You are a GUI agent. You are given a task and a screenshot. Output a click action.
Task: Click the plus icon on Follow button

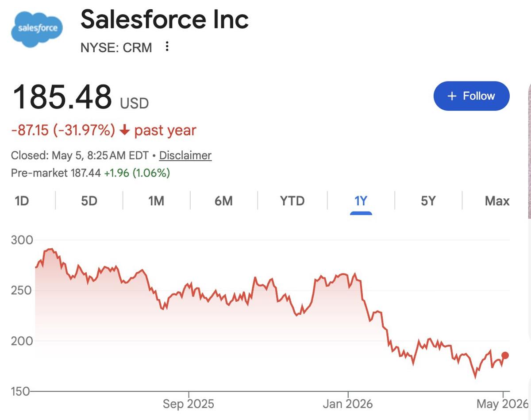pos(452,96)
